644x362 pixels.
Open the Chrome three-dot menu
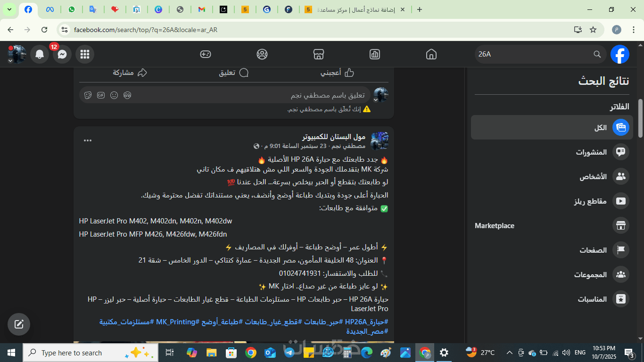pyautogui.click(x=634, y=30)
